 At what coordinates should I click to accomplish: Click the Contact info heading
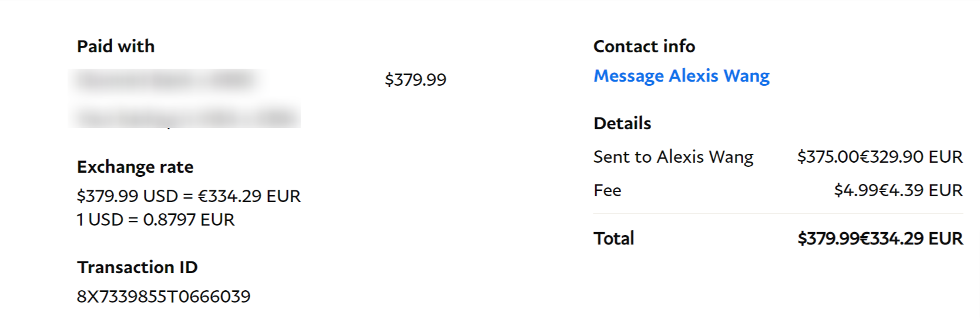coord(644,46)
